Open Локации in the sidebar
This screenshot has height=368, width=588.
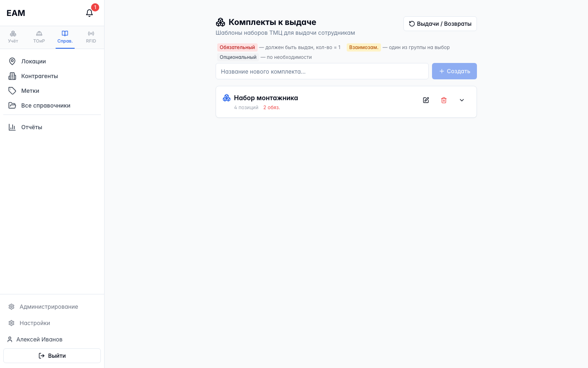coord(52,61)
